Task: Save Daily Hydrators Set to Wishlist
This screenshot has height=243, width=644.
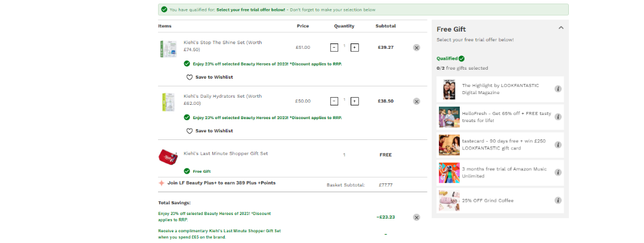Action: point(209,131)
